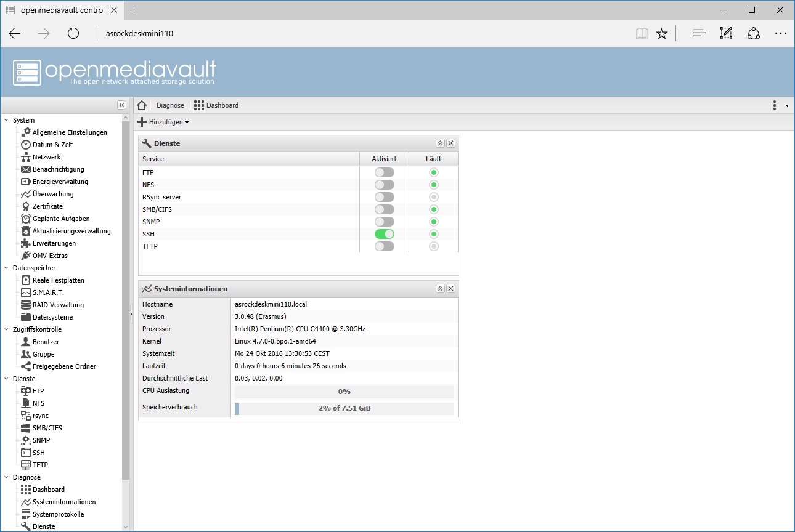The height and width of the screenshot is (532, 795).
Task: Open Dateisysteme folder icon
Action: 26,317
